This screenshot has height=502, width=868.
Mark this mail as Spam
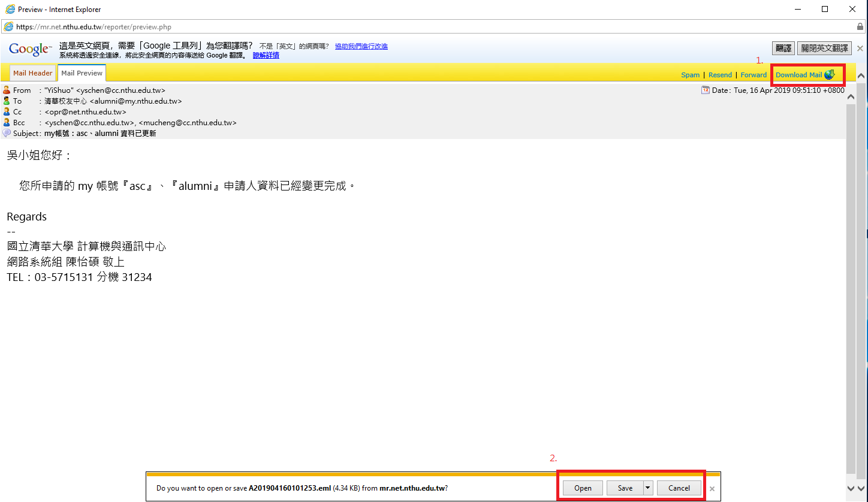[690, 75]
